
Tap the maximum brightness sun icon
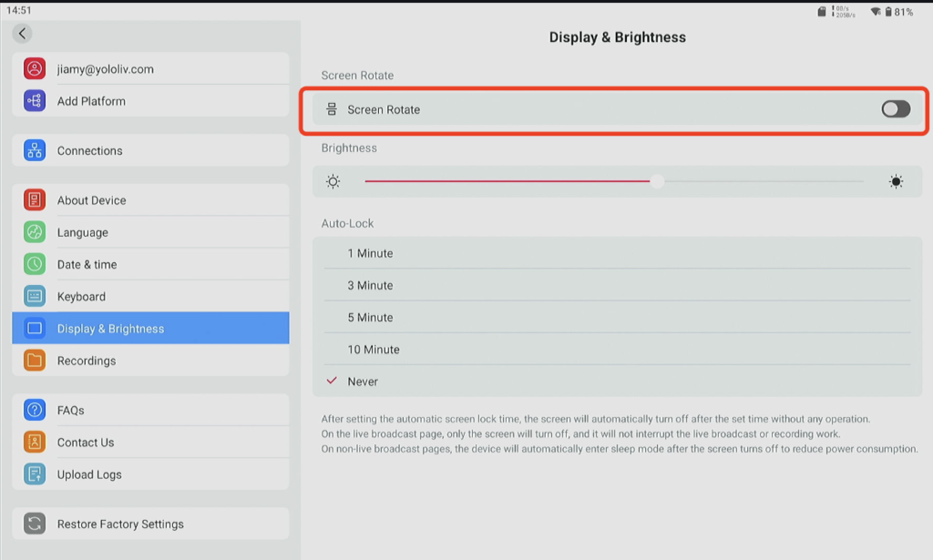[x=896, y=181]
